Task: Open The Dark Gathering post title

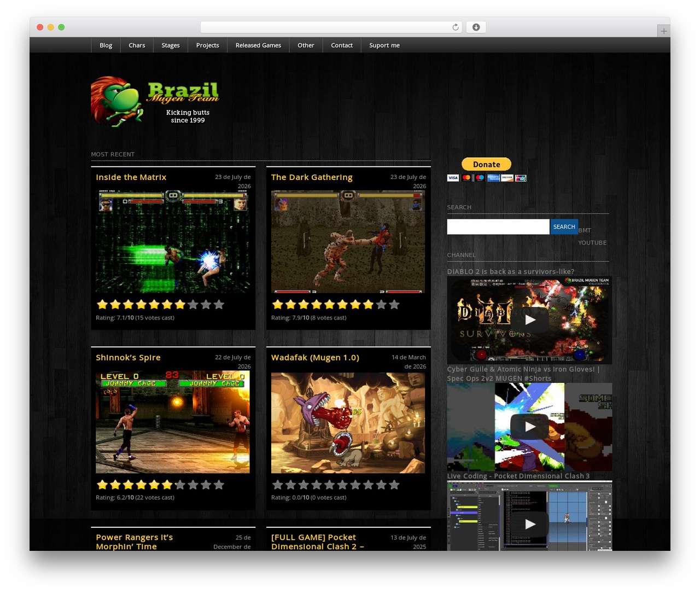Action: [312, 177]
